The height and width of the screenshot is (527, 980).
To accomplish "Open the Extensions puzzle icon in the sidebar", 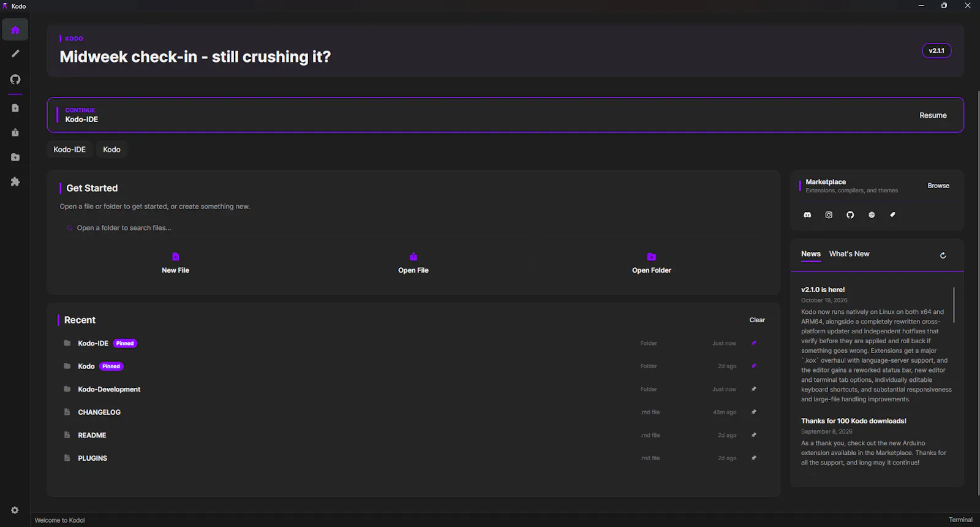I will point(15,182).
